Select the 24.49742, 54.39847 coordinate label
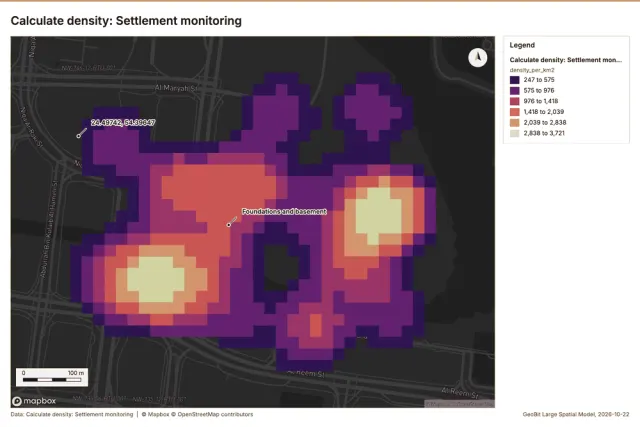The width and height of the screenshot is (640, 427). point(123,122)
